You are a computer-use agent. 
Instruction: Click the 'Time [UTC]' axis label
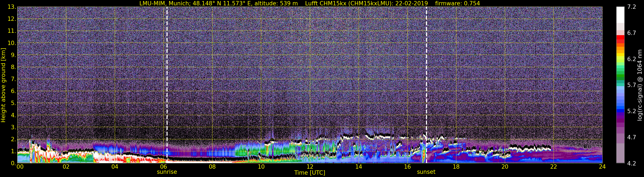(x=309, y=173)
